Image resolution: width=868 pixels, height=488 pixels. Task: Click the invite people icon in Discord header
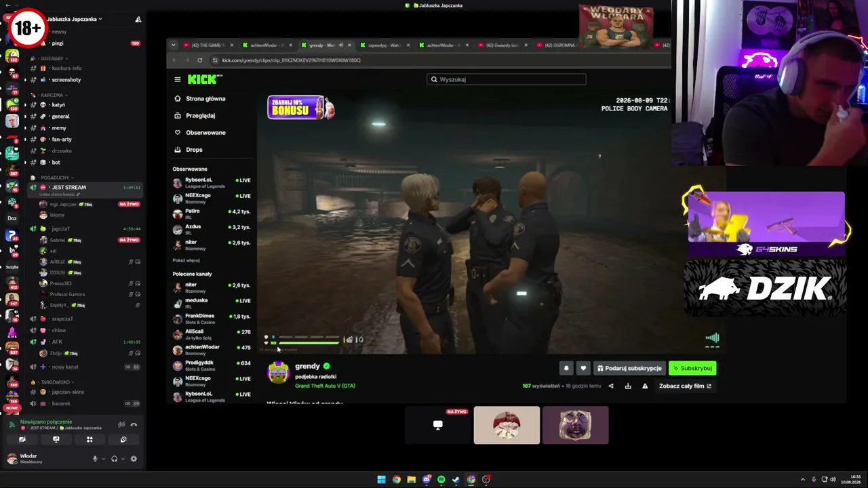(x=138, y=20)
